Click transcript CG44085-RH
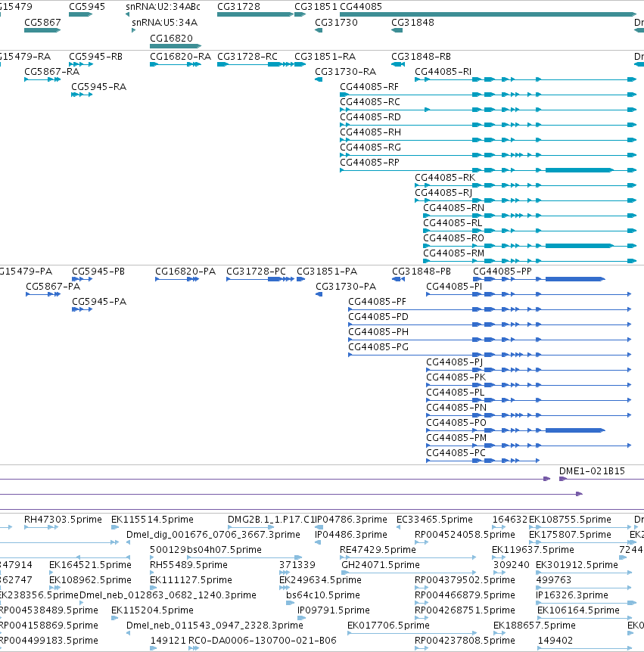Image resolution: width=644 pixels, height=652 pixels. [x=488, y=140]
